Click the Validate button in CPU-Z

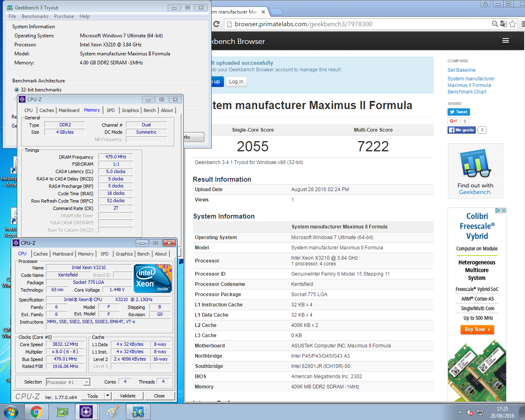pyautogui.click(x=128, y=396)
